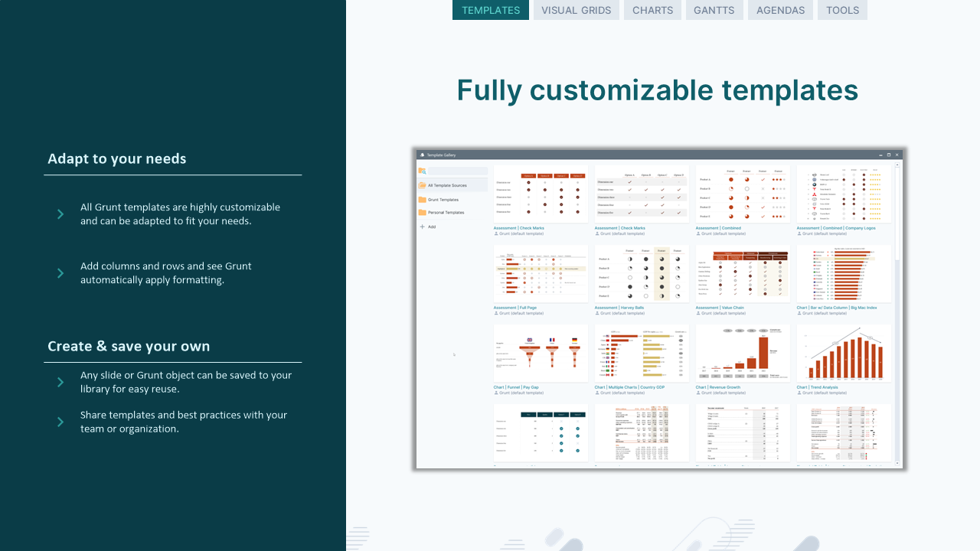The image size is (980, 551).
Task: Maximize the Template Gallery window
Action: point(888,155)
